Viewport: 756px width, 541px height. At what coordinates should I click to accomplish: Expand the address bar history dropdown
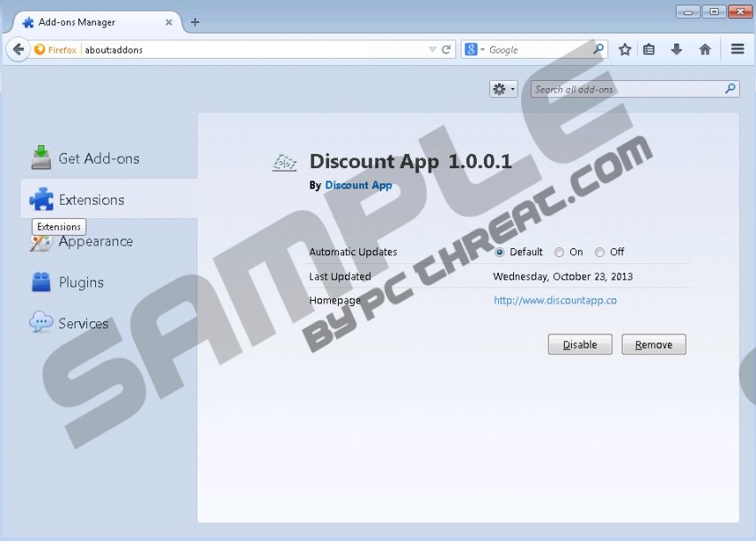point(432,50)
